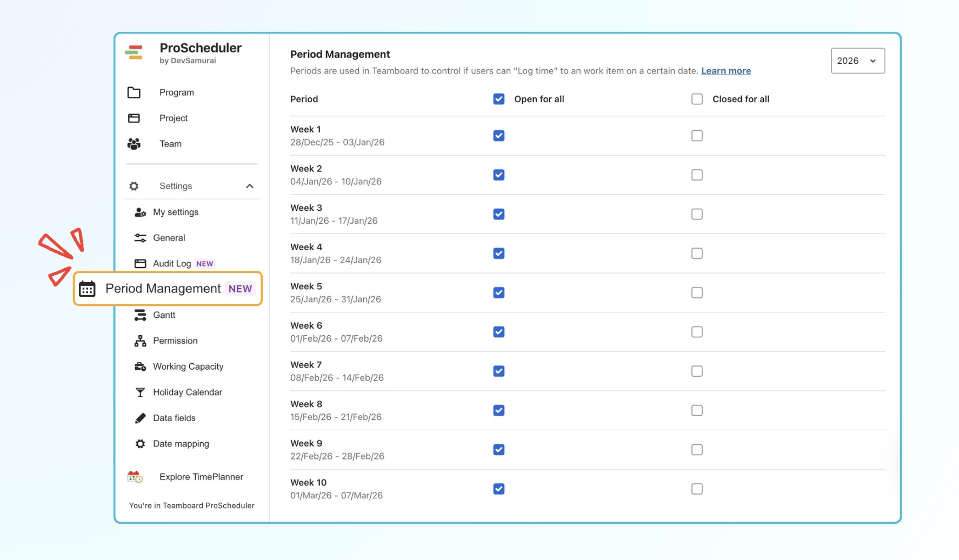The height and width of the screenshot is (560, 959).
Task: Click the Working Capacity icon
Action: click(x=140, y=366)
